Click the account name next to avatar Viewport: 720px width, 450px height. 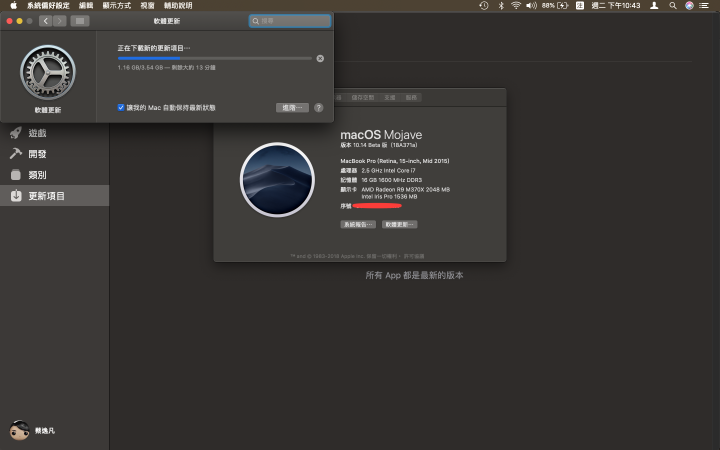(45, 431)
